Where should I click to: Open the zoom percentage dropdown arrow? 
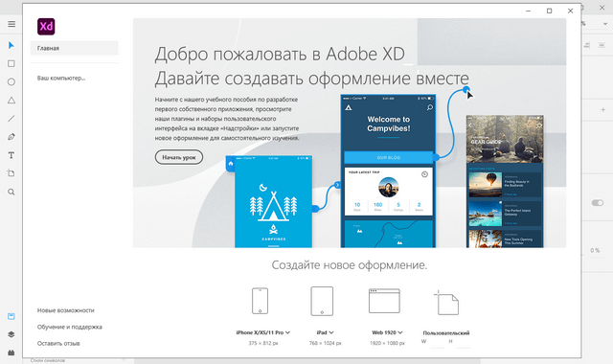605,24
